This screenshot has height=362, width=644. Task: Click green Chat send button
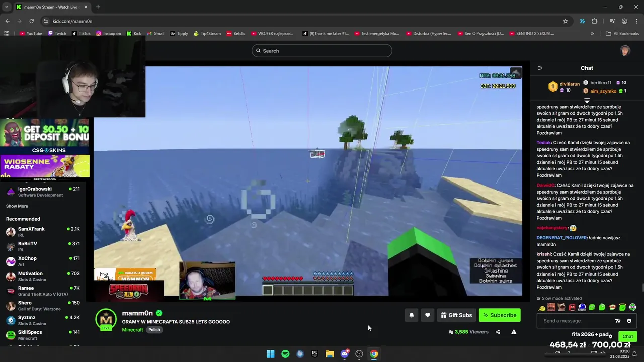(x=628, y=336)
